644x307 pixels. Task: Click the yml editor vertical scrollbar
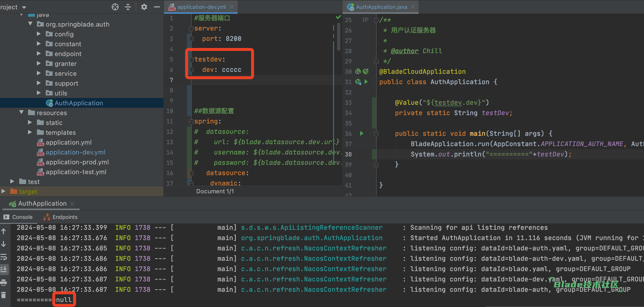[339, 36]
